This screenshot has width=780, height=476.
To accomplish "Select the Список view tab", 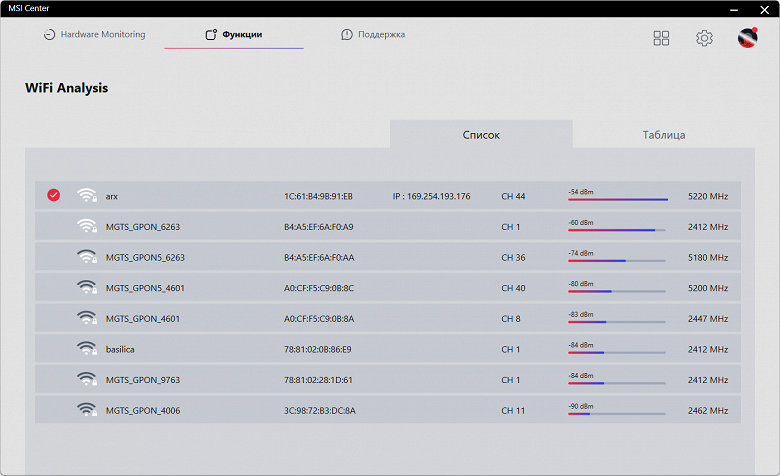I will tap(481, 134).
